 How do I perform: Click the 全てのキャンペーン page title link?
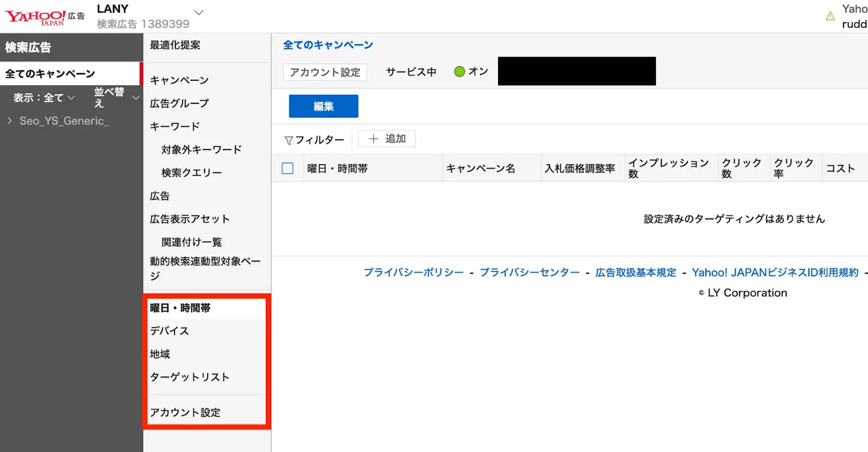328,45
